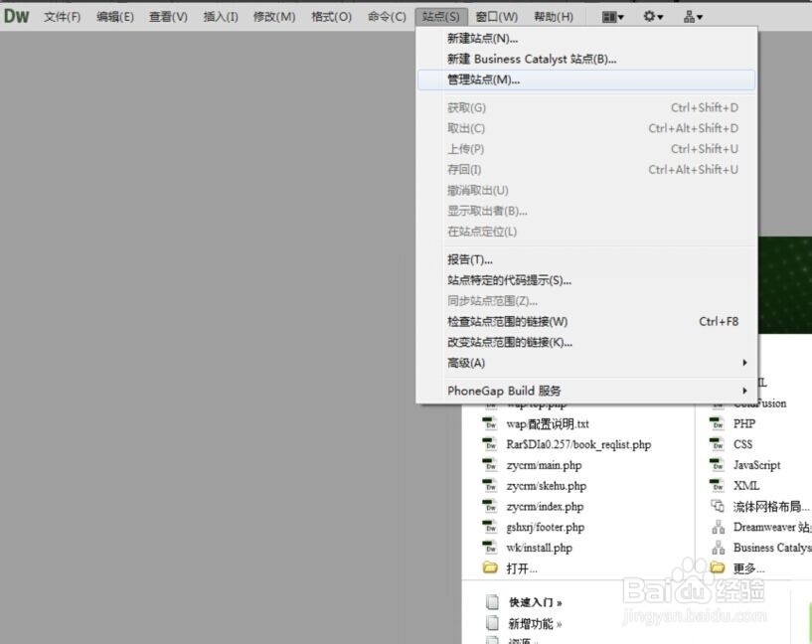Choose 新建 Business Catalyst 站点(B)...
The height and width of the screenshot is (644, 812).
pos(586,59)
